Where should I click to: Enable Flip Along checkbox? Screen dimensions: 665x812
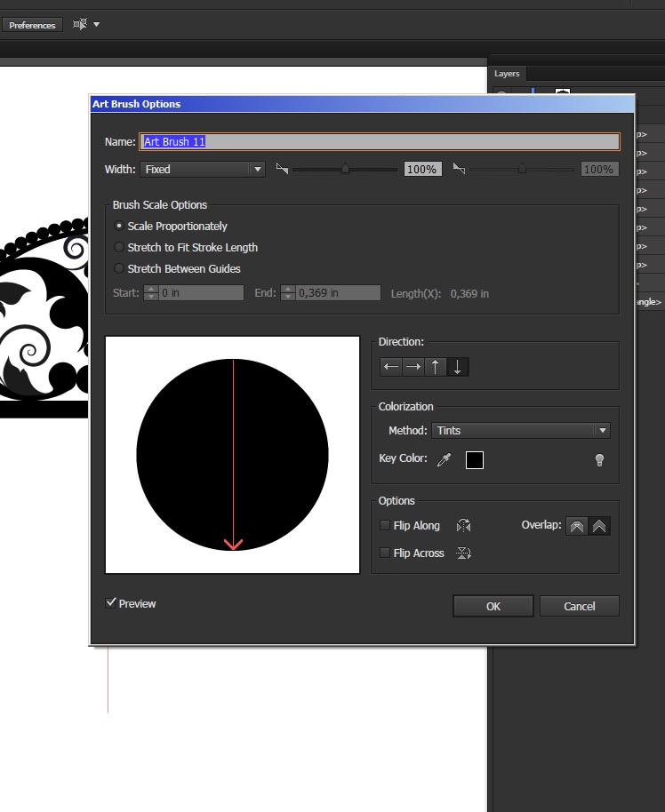385,525
